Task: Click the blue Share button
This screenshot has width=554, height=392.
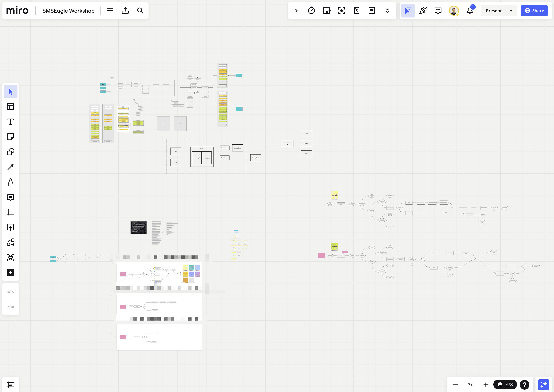Action: pos(534,11)
